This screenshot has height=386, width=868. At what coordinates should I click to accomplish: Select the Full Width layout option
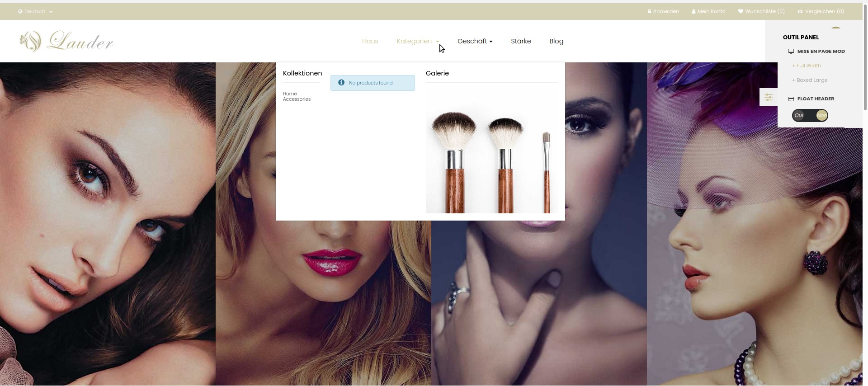(807, 66)
